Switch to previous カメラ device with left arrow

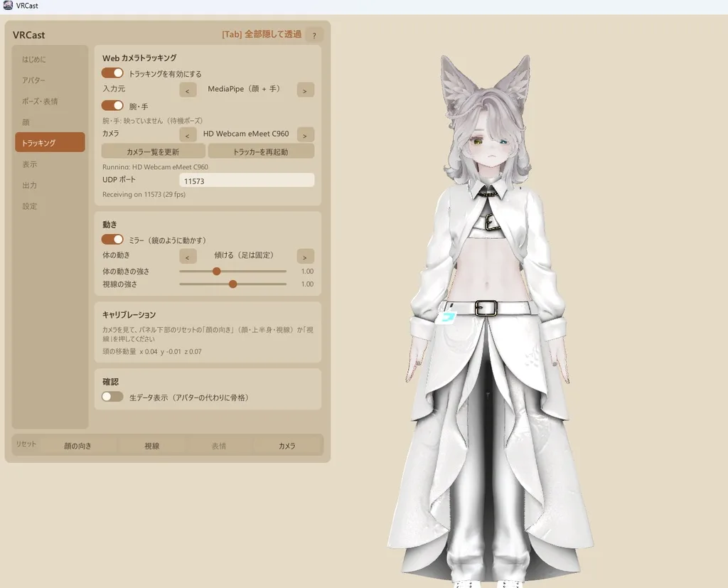click(188, 134)
